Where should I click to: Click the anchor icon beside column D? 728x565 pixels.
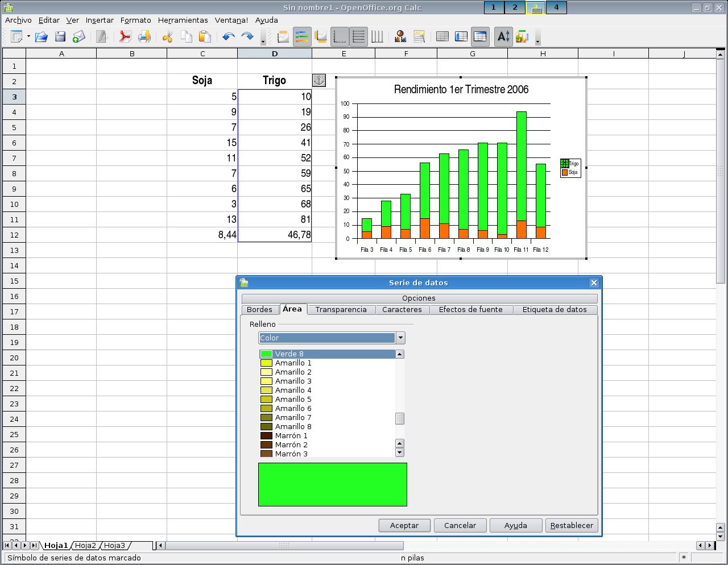tap(319, 80)
